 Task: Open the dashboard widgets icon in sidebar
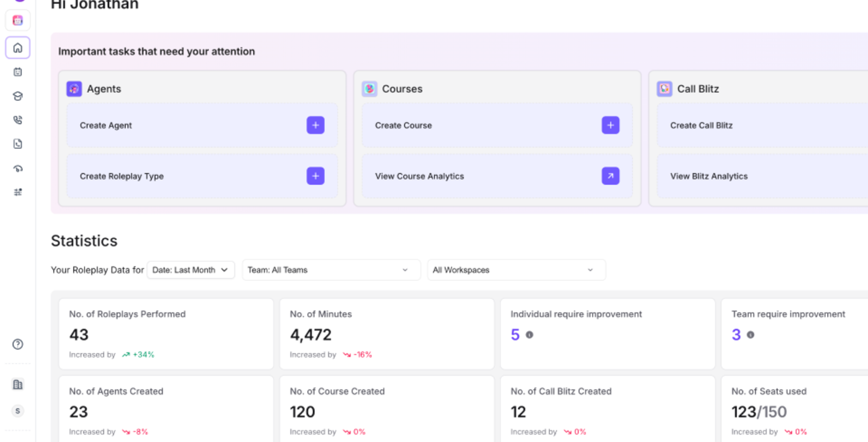pos(18,193)
